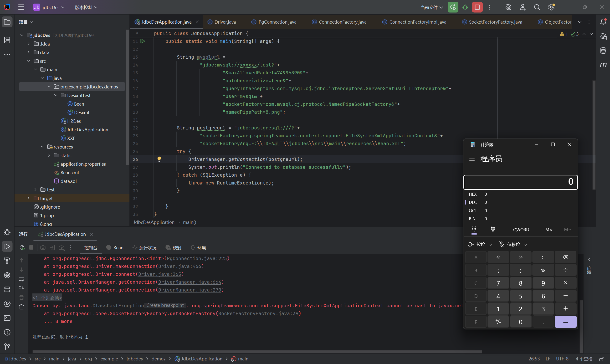Click the Debug bug icon in top toolbar
This screenshot has height=364, width=610.
[465, 7]
